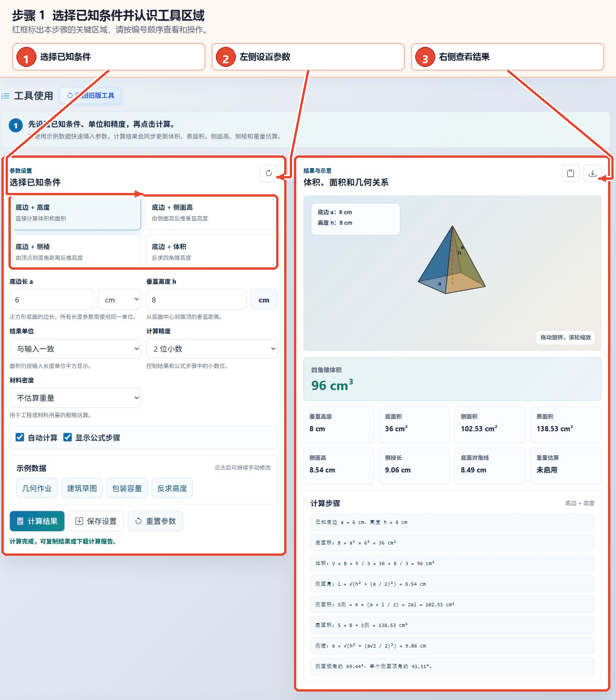This screenshot has height=700, width=616.
Task: Click the 垂直高度 h input field
Action: 197,300
